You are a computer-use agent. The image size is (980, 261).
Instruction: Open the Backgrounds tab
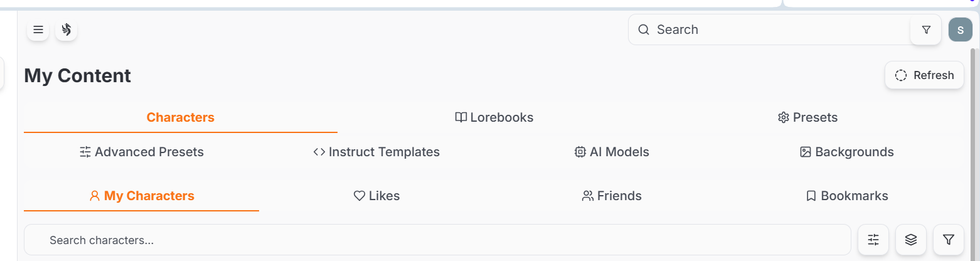[847, 152]
